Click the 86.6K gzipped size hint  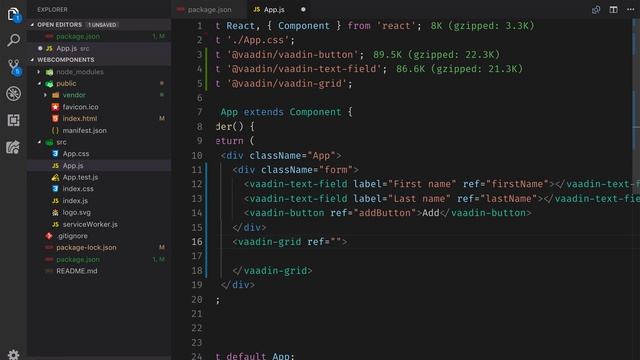click(x=459, y=69)
